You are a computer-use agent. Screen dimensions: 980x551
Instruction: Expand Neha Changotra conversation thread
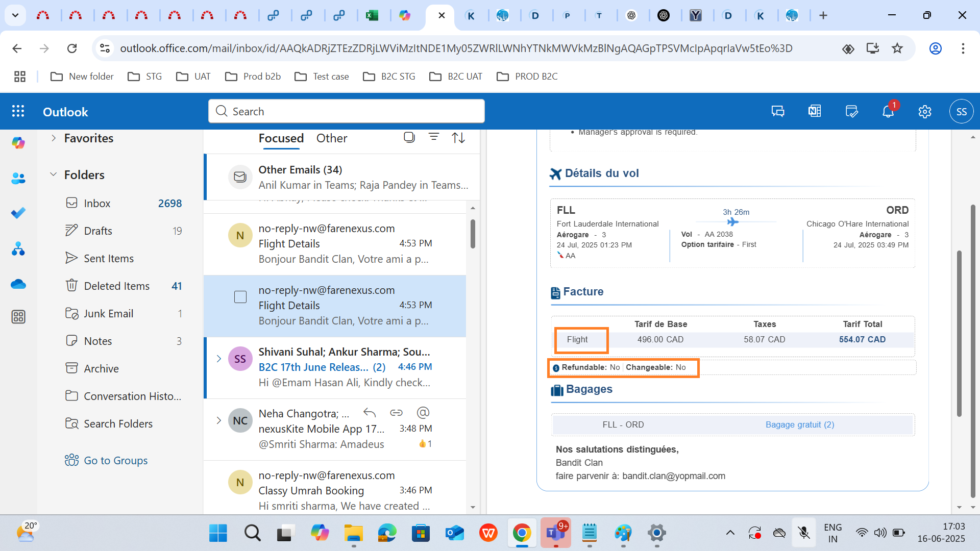(218, 420)
